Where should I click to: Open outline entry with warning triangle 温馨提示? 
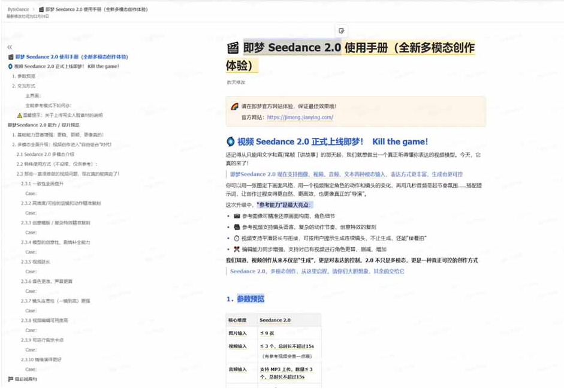pyautogui.click(x=60, y=116)
